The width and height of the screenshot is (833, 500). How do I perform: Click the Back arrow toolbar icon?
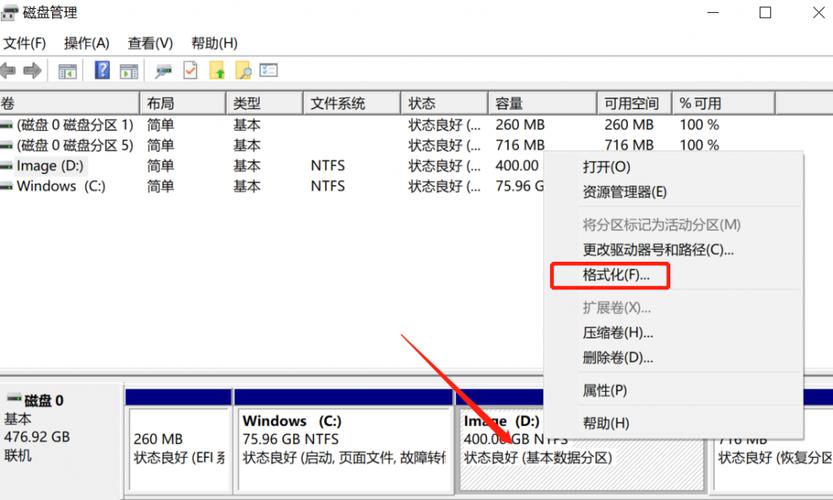coord(7,70)
